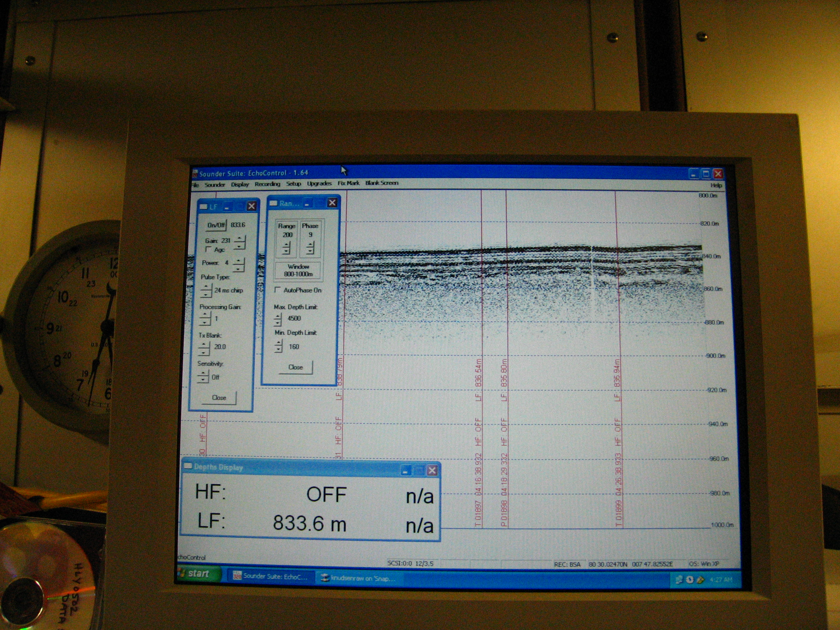
Task: Decrease Power with the down arrow
Action: (239, 268)
